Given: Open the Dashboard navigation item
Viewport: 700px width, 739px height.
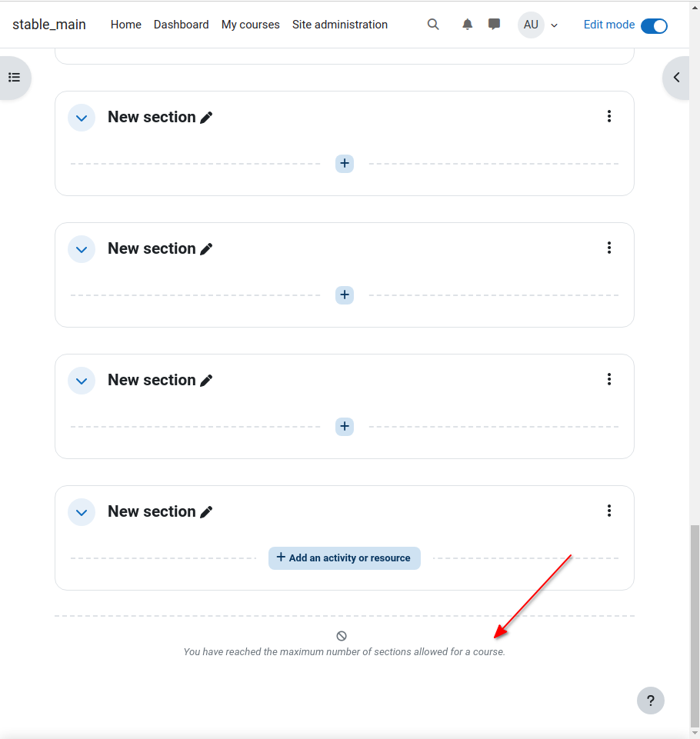Looking at the screenshot, I should (x=181, y=25).
